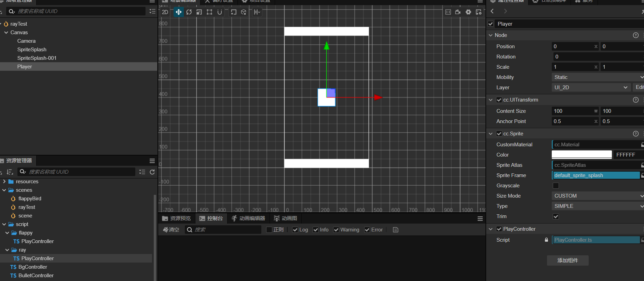Collapse the scenes folder
Screen dimensions: 644x281
point(4,190)
